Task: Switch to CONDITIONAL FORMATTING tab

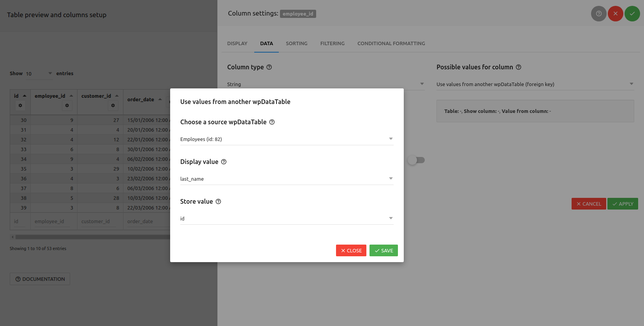Action: [391, 44]
